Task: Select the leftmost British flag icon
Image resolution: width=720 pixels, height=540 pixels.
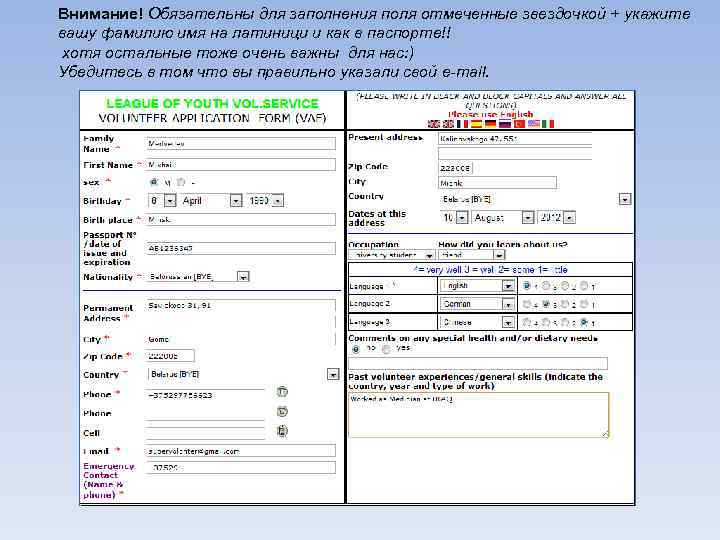Action: [x=433, y=124]
